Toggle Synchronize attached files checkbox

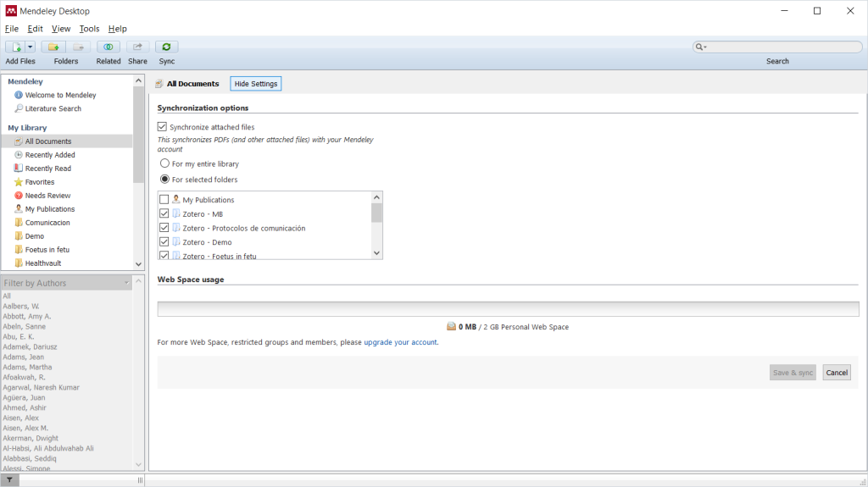162,127
